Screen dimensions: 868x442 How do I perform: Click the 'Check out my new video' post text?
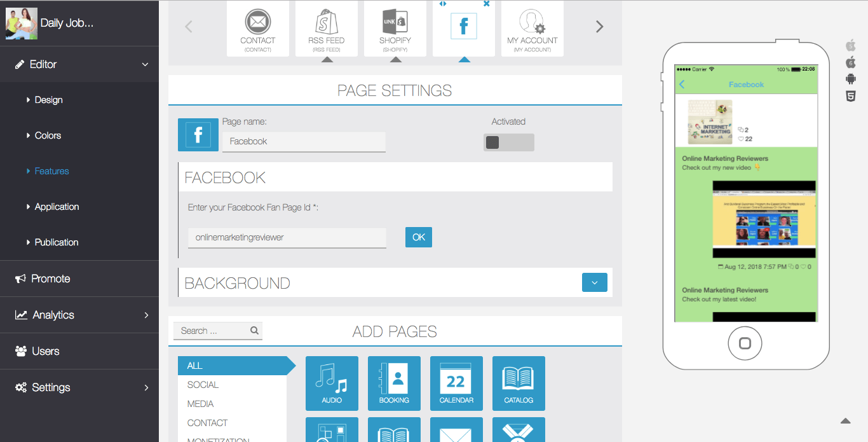pyautogui.click(x=721, y=168)
